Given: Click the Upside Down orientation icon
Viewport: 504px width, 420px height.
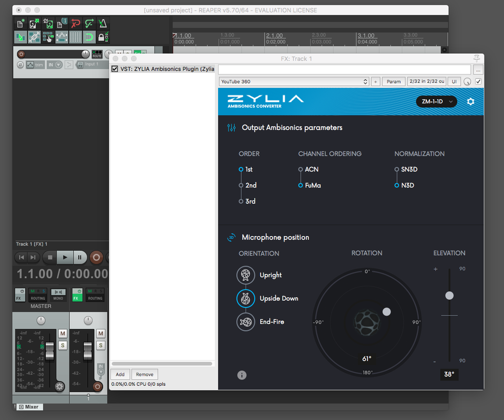Looking at the screenshot, I should click(245, 298).
